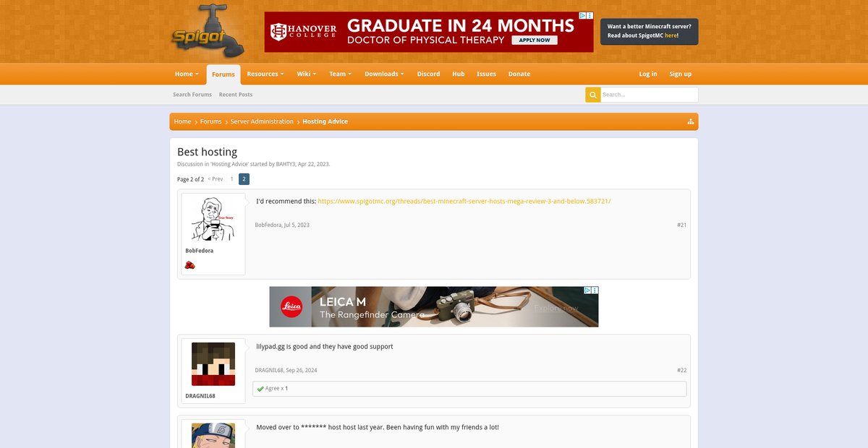Click AdChoices icon on Leica ad

587,290
